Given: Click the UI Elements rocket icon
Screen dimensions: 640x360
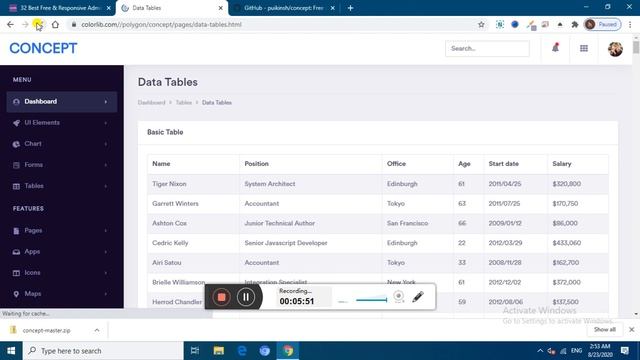Looking at the screenshot, I should pyautogui.click(x=16, y=123).
